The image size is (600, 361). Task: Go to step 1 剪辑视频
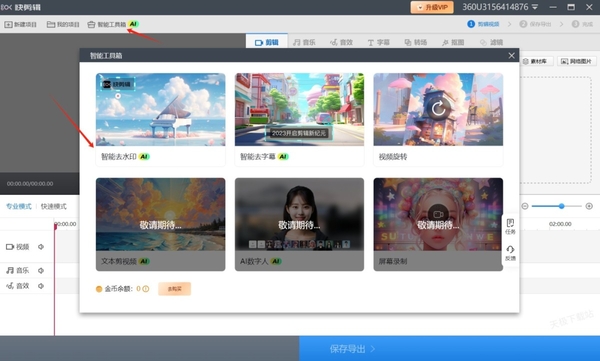click(x=483, y=24)
